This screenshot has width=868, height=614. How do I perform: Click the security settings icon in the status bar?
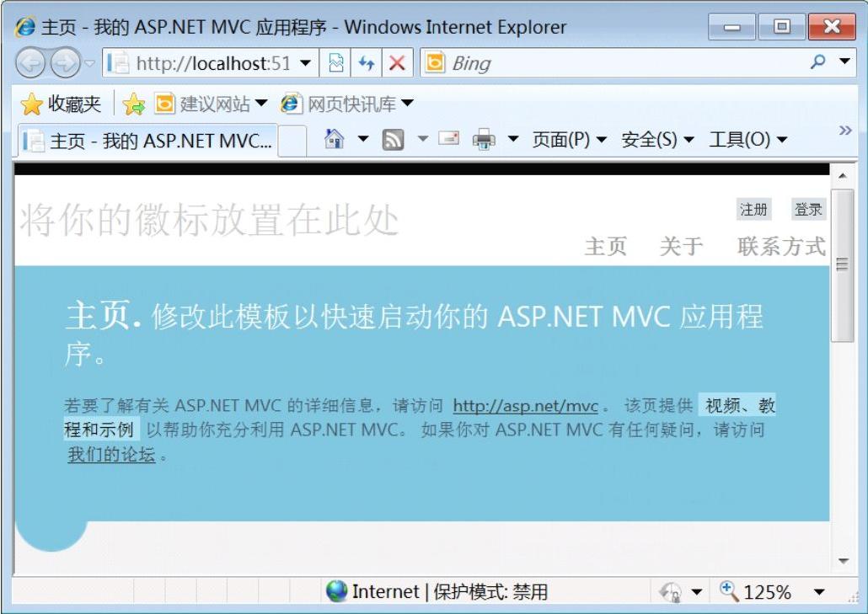pos(670,592)
